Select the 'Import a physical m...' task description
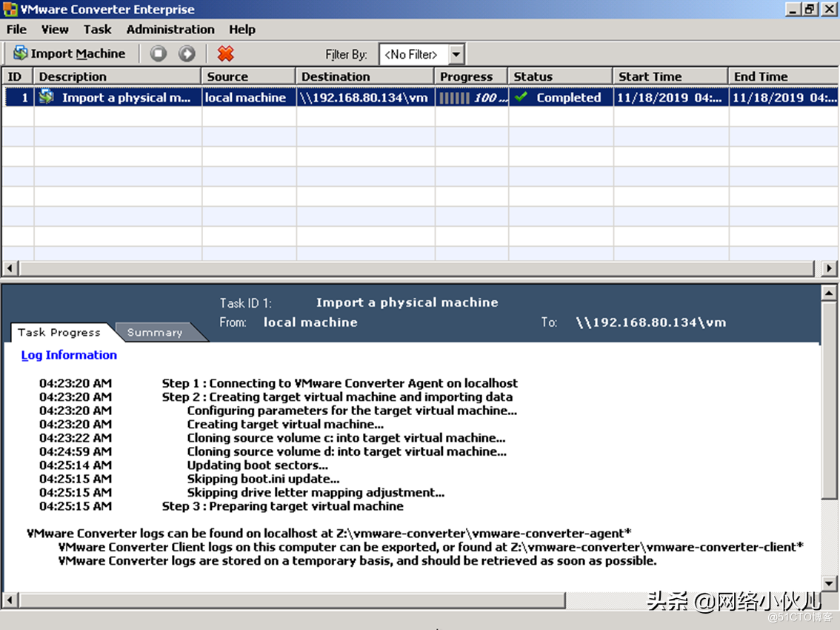 coord(127,98)
